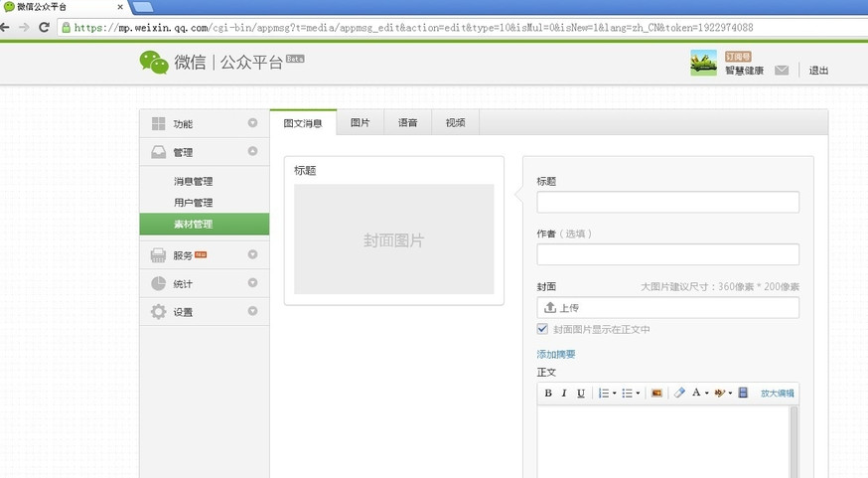Open the text highlight color picker
Screen dimensions: 868x478
(720, 394)
